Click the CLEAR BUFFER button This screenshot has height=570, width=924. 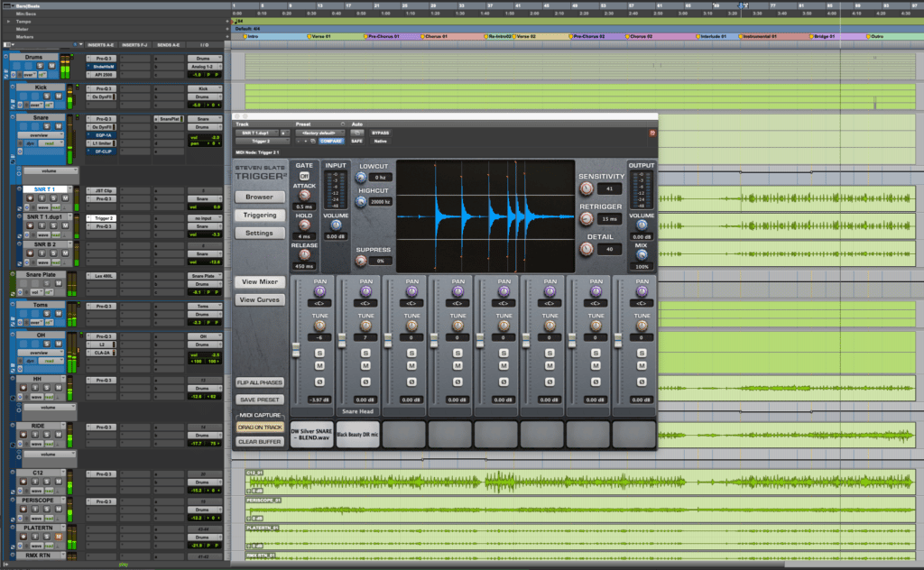[x=261, y=441]
